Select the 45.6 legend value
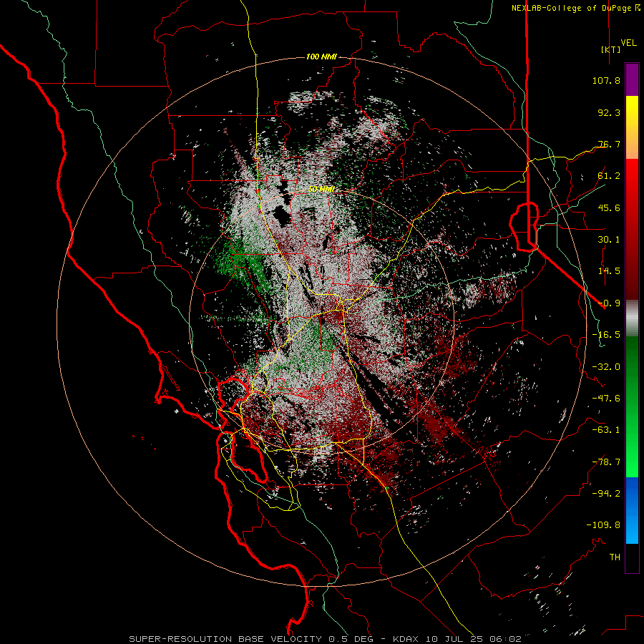 tap(609, 208)
